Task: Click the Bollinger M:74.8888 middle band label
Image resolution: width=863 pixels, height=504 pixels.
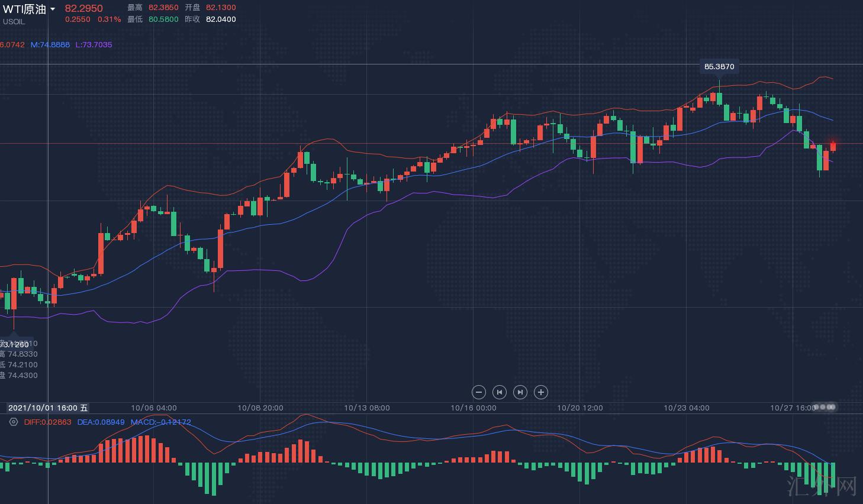Action: (50, 44)
